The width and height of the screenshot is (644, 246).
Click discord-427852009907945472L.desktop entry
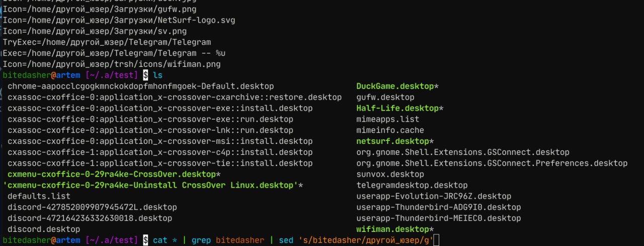92,207
